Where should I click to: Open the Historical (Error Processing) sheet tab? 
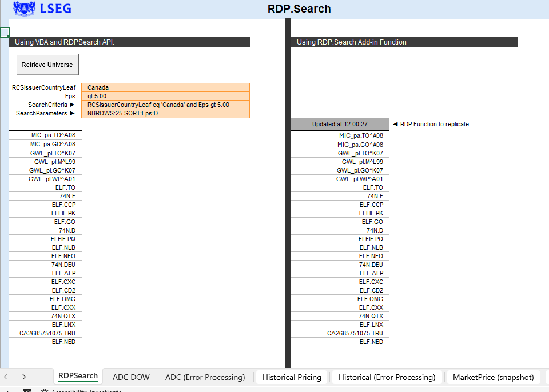(387, 377)
